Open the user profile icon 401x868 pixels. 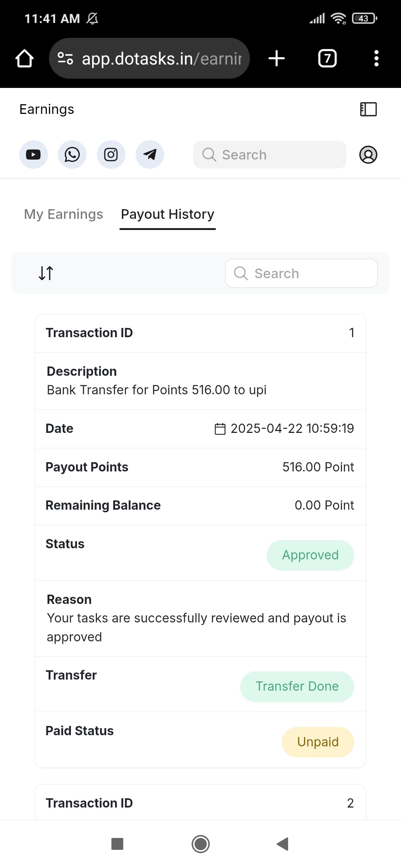[368, 155]
